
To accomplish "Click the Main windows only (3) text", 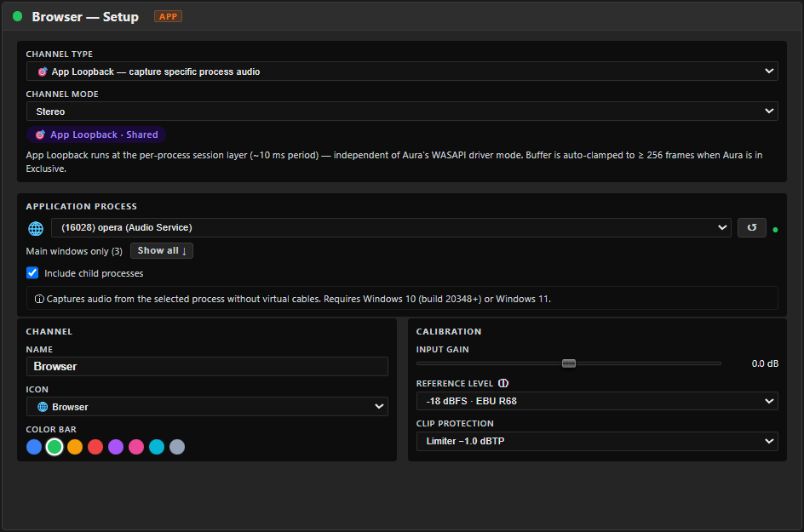I will (x=74, y=251).
